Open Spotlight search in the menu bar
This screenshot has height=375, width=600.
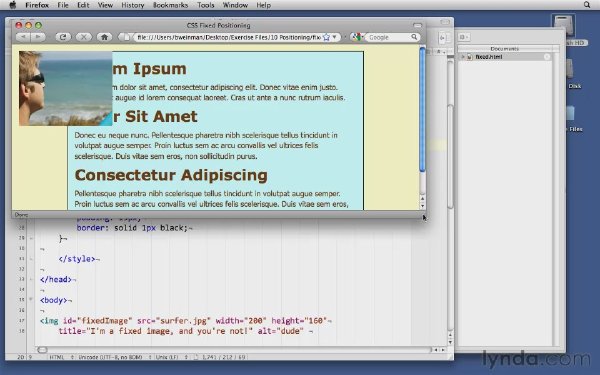pyautogui.click(x=587, y=5)
